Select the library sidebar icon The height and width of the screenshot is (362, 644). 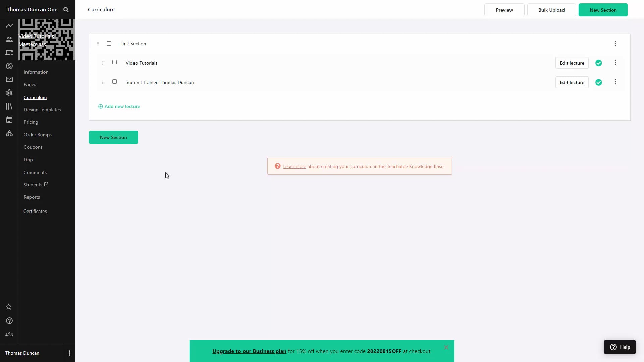coord(9,106)
